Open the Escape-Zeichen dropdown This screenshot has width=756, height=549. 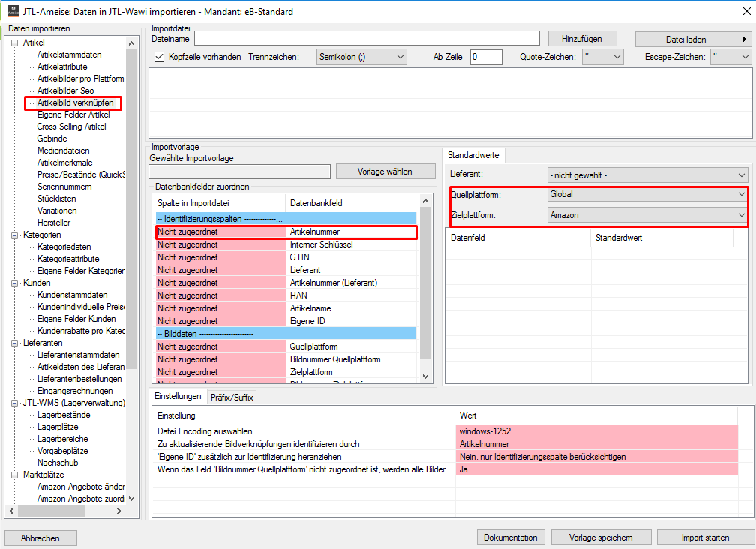pos(731,57)
